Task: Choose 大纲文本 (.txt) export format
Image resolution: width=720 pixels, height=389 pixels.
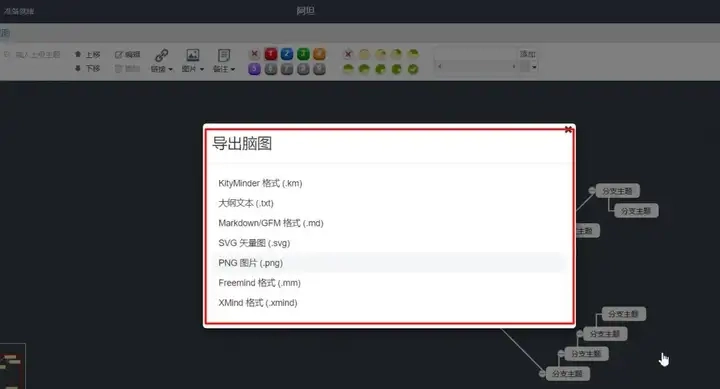Action: (389, 203)
